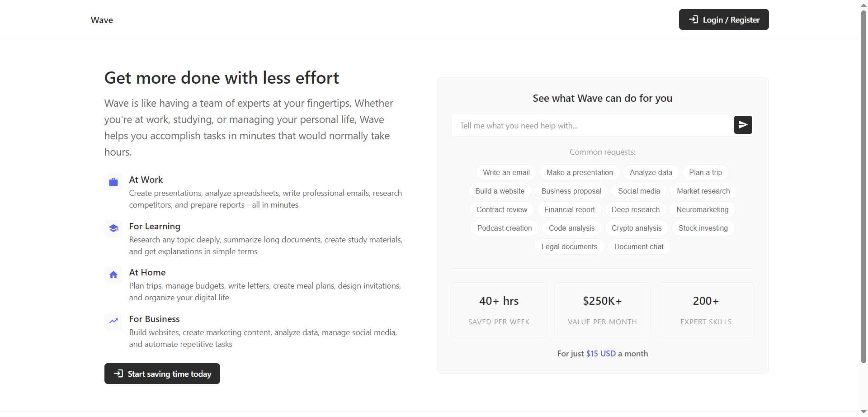Select the Build a website request
Image resolution: width=868 pixels, height=417 pixels.
pos(500,191)
